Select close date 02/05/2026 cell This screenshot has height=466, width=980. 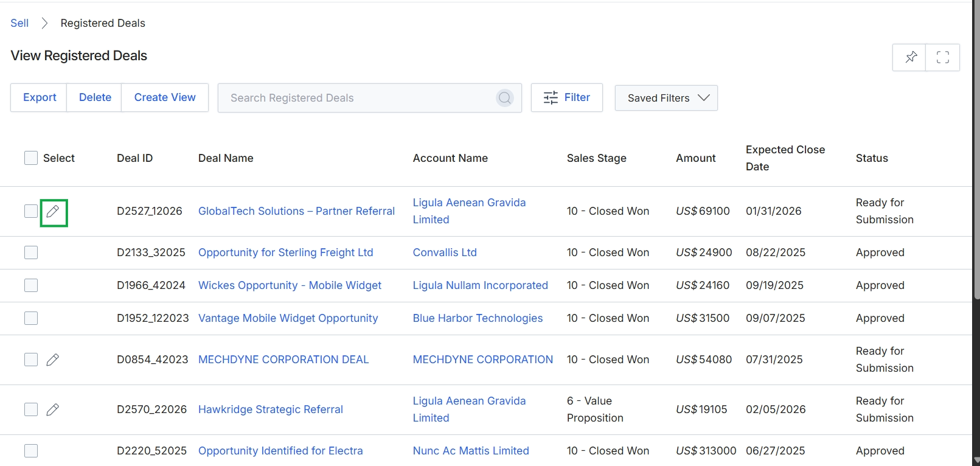(x=776, y=409)
